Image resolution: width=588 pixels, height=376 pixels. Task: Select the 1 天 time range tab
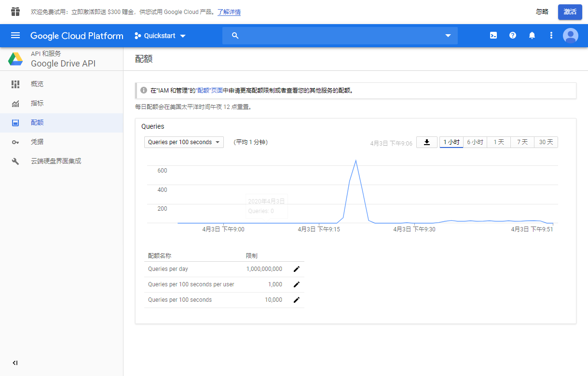tap(499, 142)
